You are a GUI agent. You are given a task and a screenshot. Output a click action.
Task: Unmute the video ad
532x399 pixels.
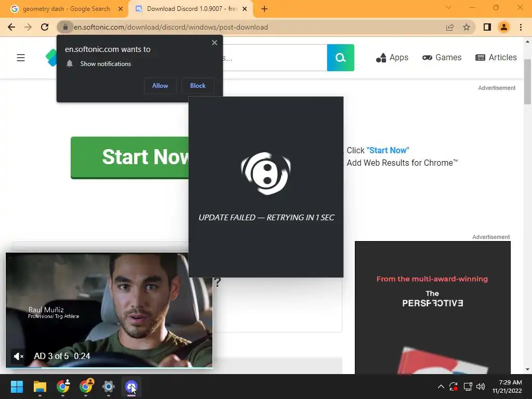point(18,356)
